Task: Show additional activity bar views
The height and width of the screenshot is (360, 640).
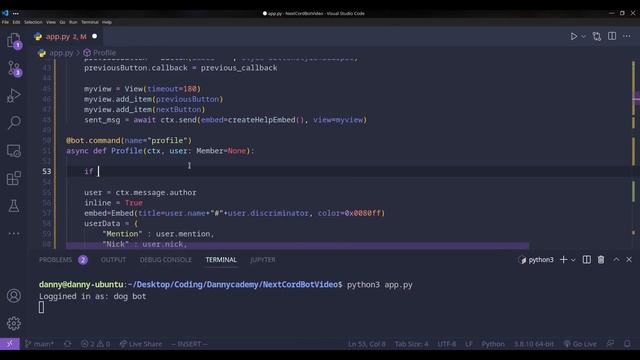Action: (x=14, y=233)
